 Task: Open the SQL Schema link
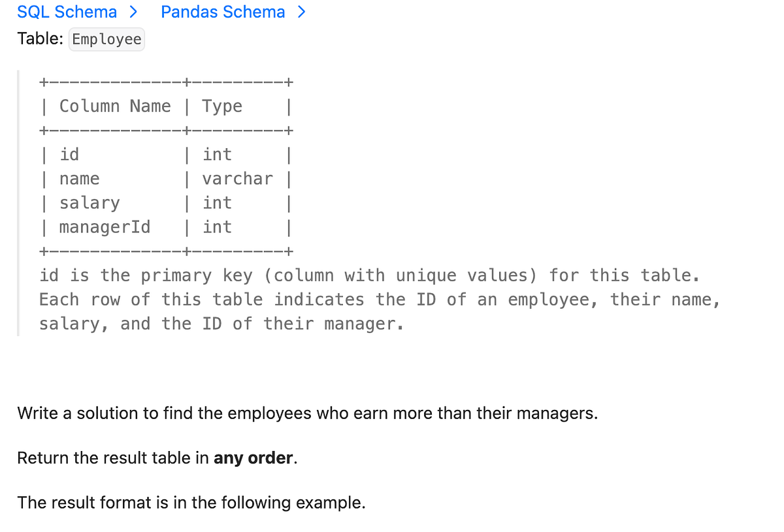[x=67, y=12]
